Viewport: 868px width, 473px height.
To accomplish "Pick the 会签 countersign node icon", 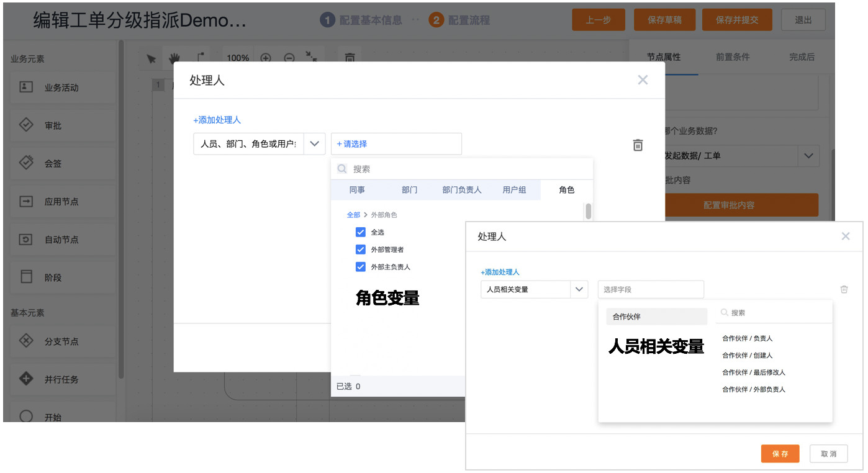I will [x=26, y=163].
